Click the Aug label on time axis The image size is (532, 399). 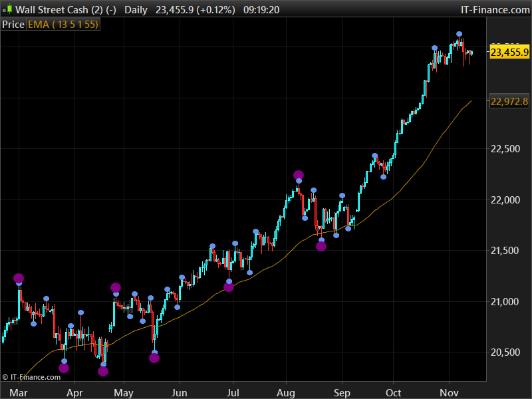click(x=286, y=392)
